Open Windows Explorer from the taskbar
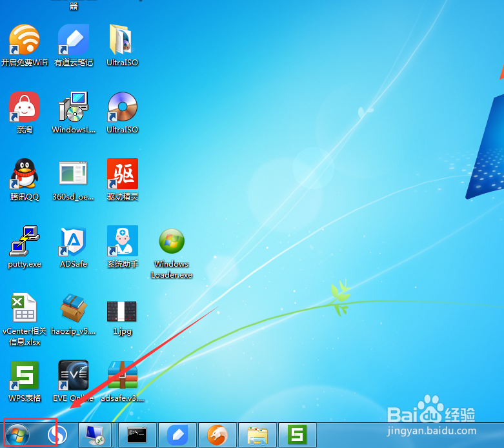504x448 pixels. tap(257, 435)
